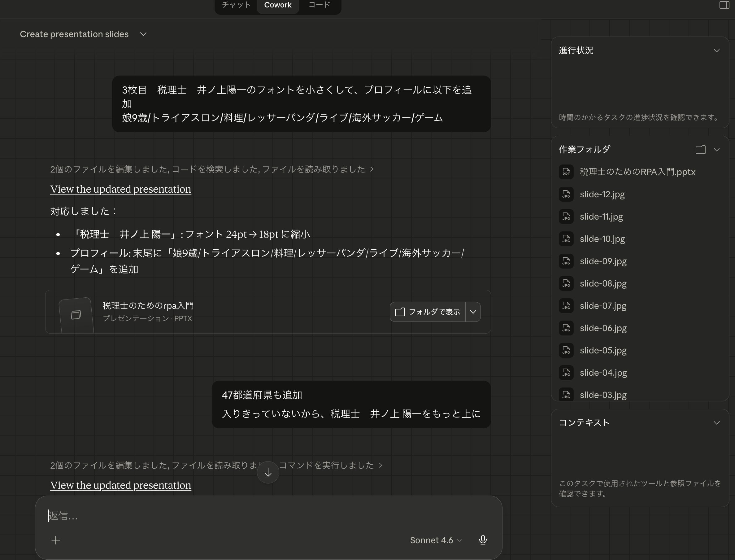Open 税理士のためのRPA入門.pptx file

pyautogui.click(x=637, y=172)
